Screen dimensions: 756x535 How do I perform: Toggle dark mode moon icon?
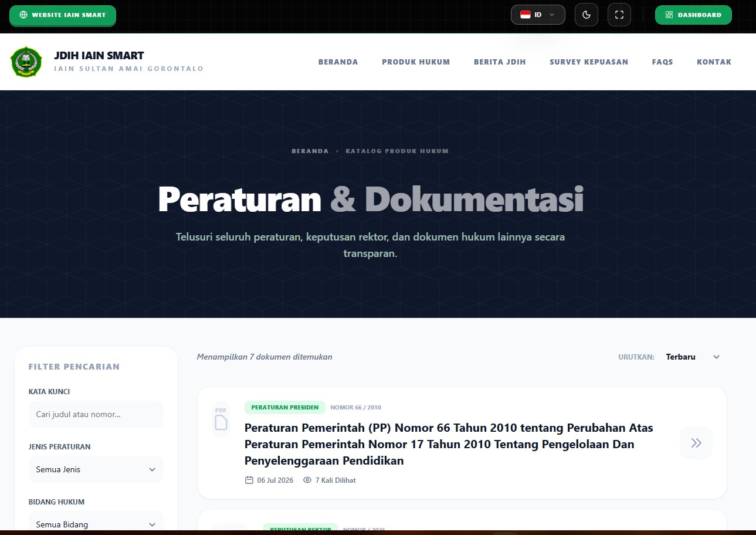[x=587, y=15]
